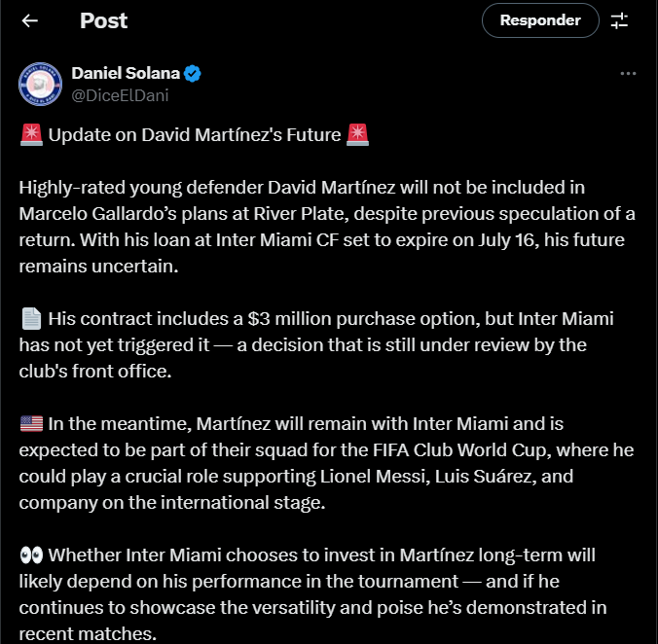Click the siren emoji after 'Future'

click(357, 135)
